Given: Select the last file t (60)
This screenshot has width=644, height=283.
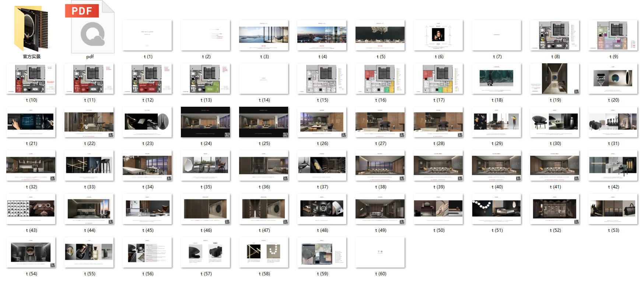Looking at the screenshot, I should point(380,252).
